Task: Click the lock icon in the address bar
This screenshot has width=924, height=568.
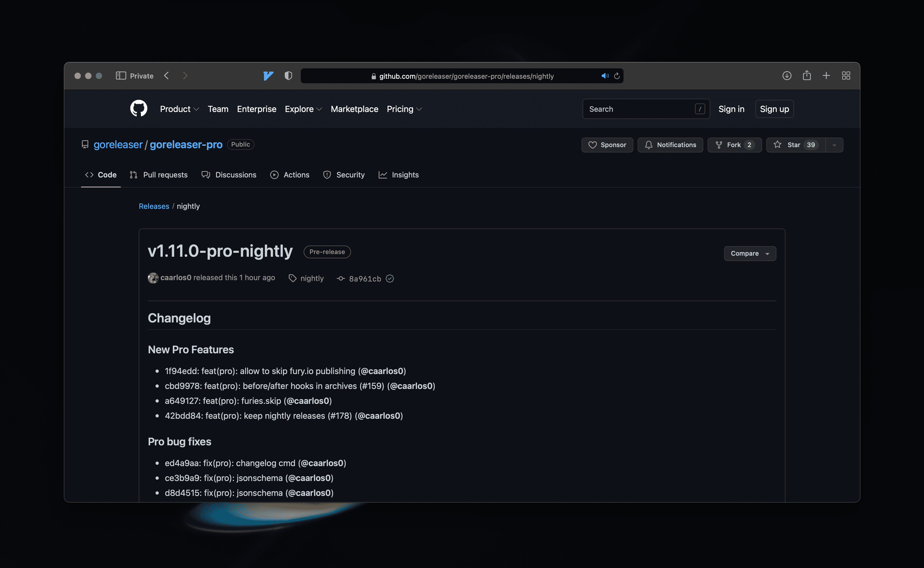Action: coord(374,76)
